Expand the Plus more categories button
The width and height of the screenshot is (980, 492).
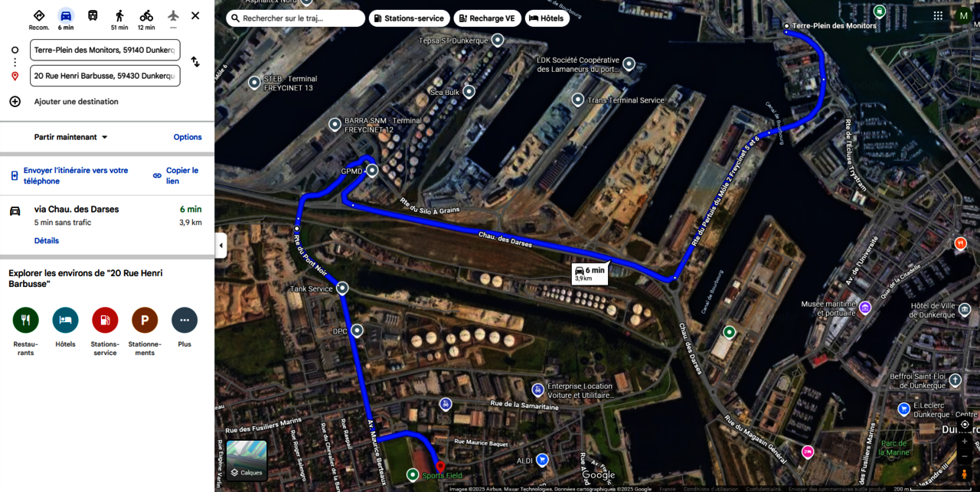(185, 320)
